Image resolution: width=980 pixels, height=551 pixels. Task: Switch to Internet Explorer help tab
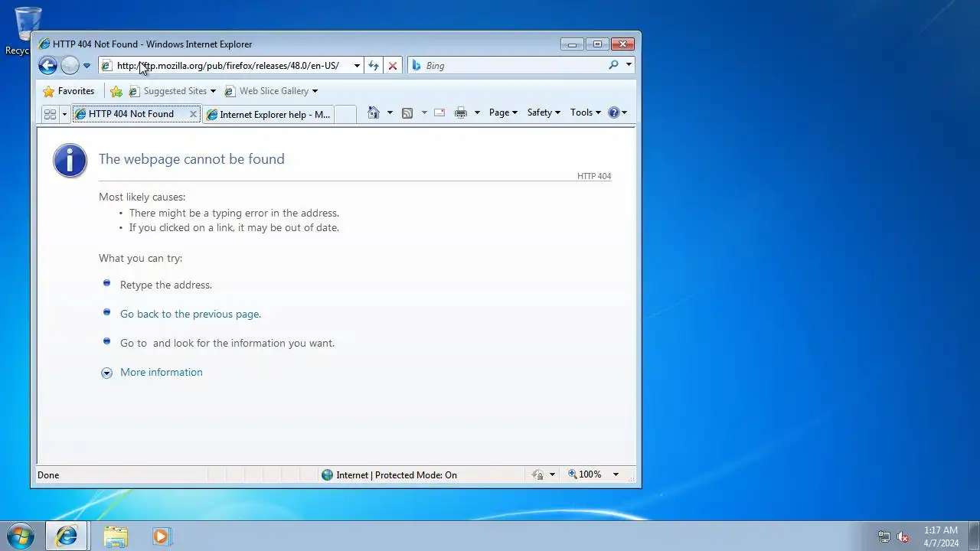(268, 114)
